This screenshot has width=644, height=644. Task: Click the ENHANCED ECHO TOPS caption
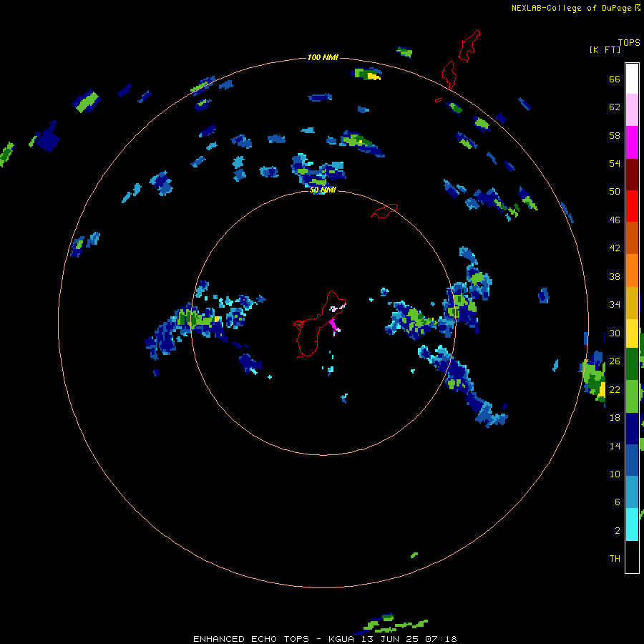coord(251,639)
